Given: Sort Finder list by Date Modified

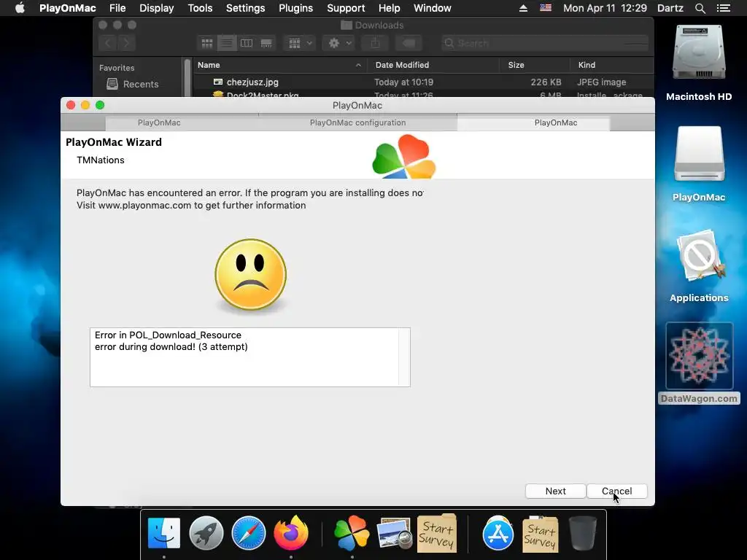Looking at the screenshot, I should [x=402, y=65].
